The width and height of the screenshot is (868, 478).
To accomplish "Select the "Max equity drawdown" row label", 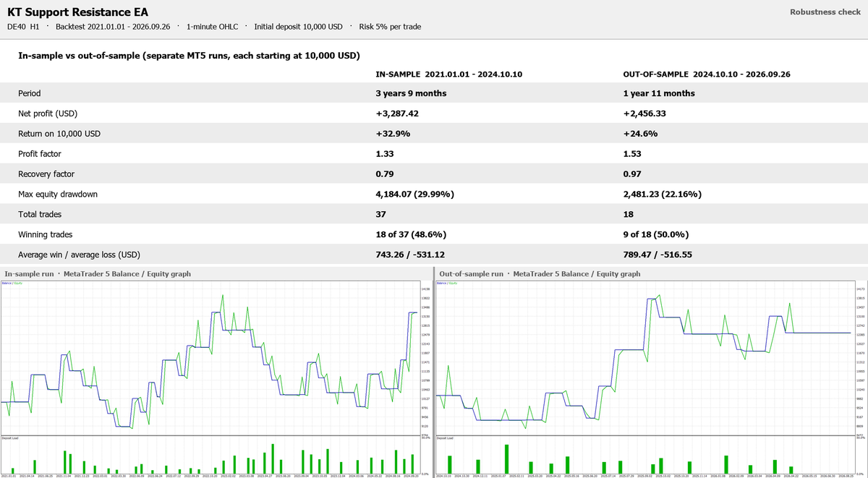I will (x=57, y=195).
